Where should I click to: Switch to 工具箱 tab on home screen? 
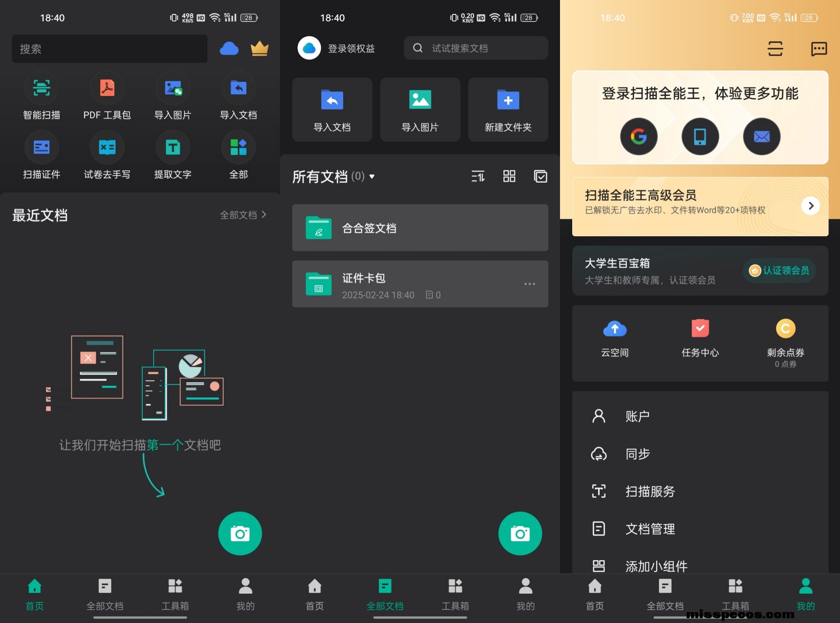tap(175, 595)
